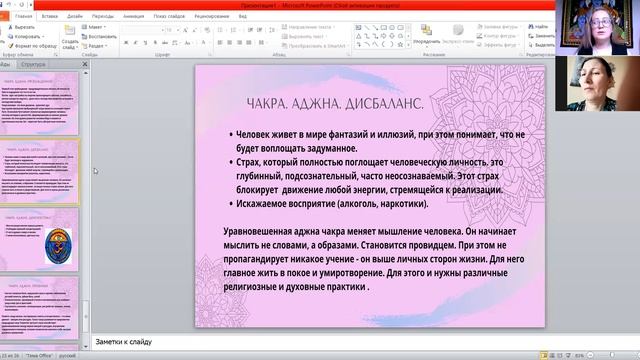Select the oval shape in gallery
The width and height of the screenshot is (640, 360).
click(x=392, y=27)
